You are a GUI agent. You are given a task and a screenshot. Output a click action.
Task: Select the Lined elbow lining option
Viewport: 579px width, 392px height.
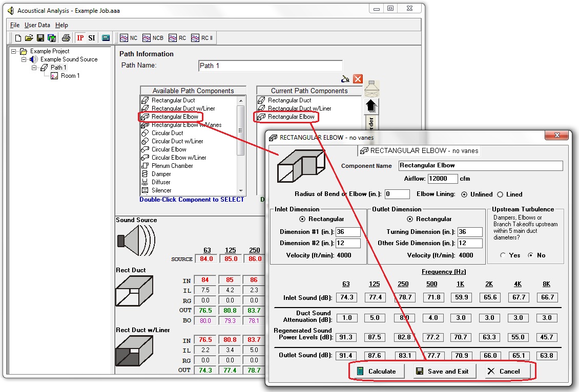[x=501, y=194]
